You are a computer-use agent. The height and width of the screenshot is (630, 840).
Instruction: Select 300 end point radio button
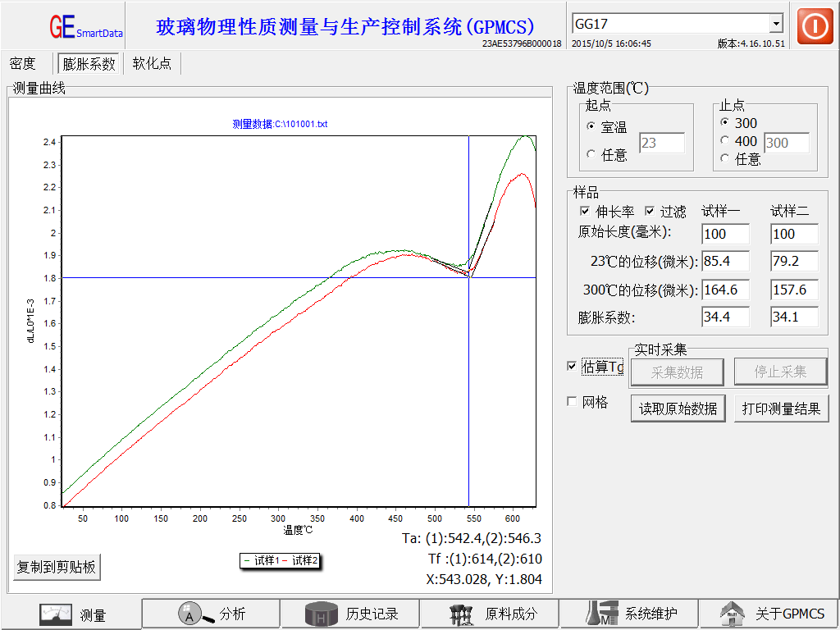tap(725, 122)
